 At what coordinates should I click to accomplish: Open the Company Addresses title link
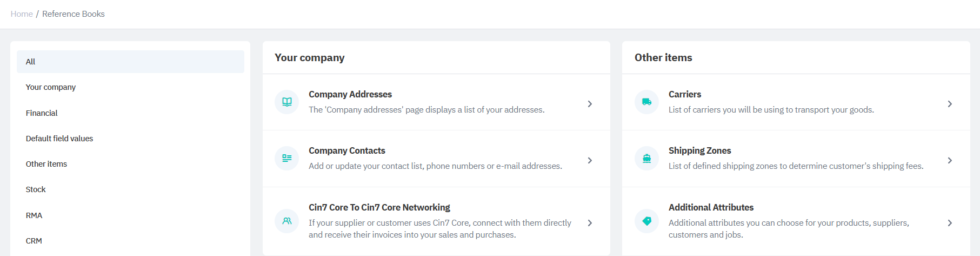pos(350,94)
